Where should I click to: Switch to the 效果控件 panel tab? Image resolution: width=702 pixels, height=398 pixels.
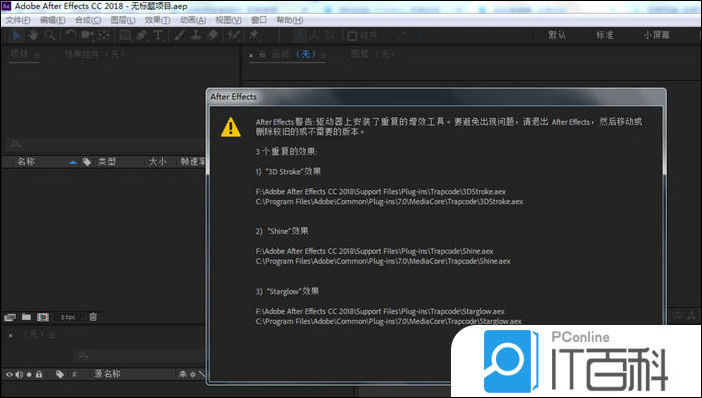pos(94,55)
